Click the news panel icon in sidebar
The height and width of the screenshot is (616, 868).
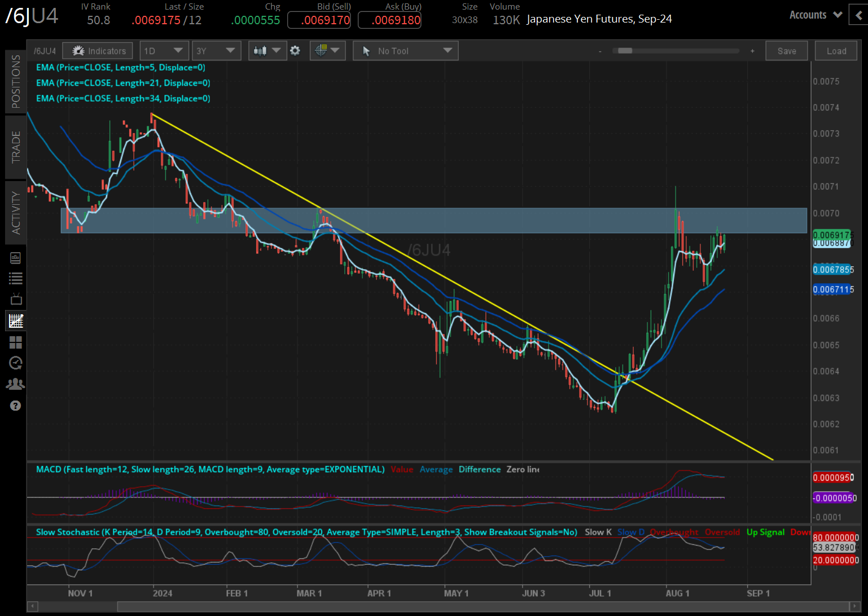click(16, 258)
